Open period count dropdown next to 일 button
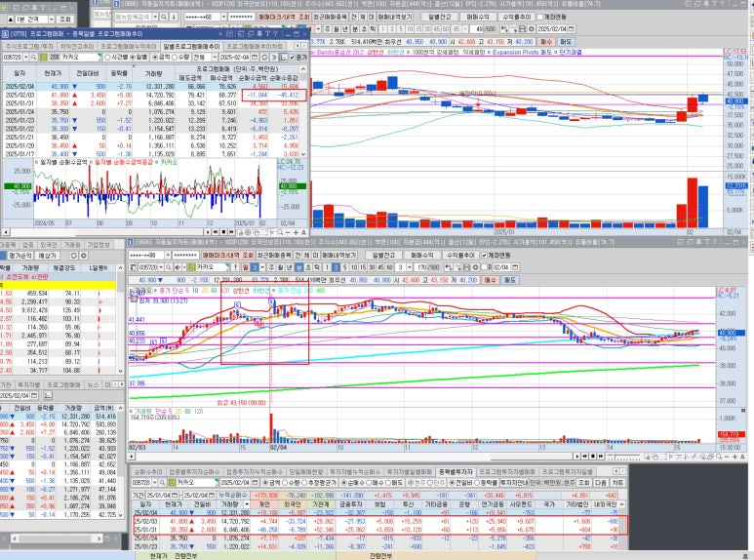The width and height of the screenshot is (754, 560). point(262,267)
